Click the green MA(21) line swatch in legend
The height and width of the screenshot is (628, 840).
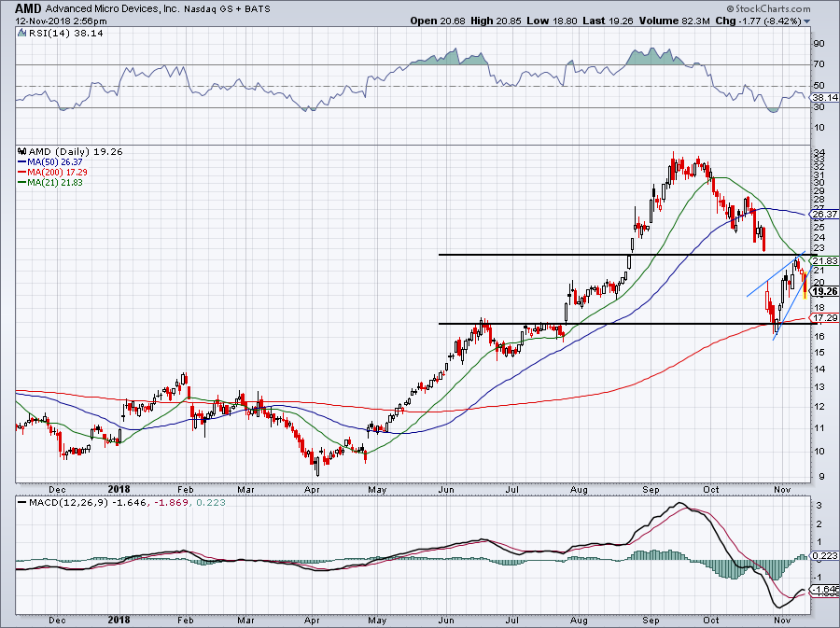[22, 183]
